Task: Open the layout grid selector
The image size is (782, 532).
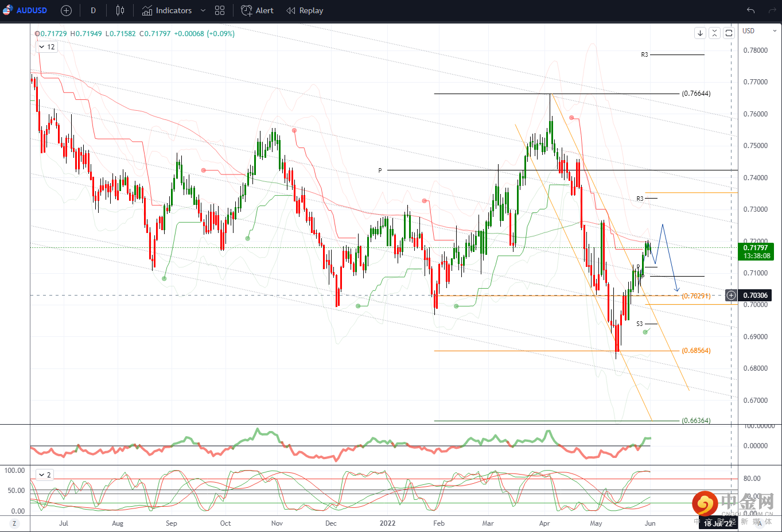Action: [220, 10]
